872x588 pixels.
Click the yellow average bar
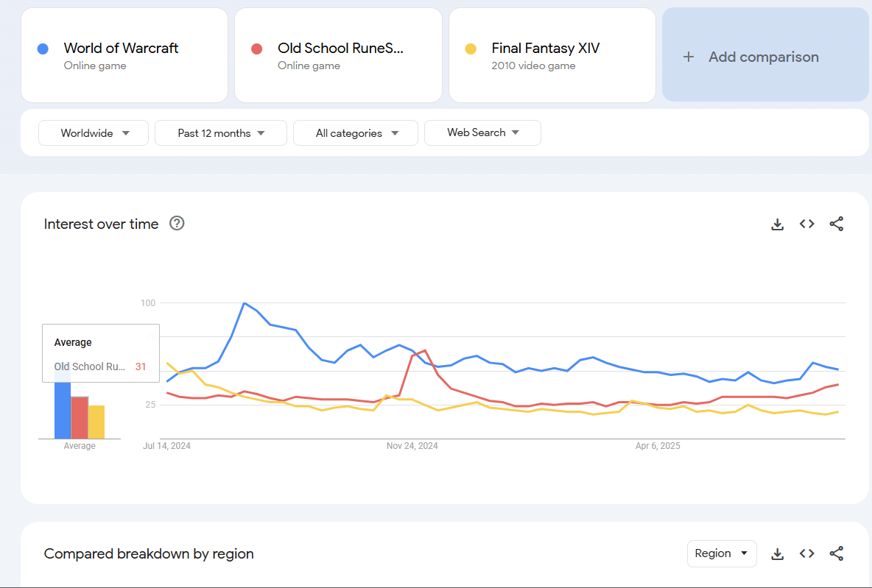point(96,422)
